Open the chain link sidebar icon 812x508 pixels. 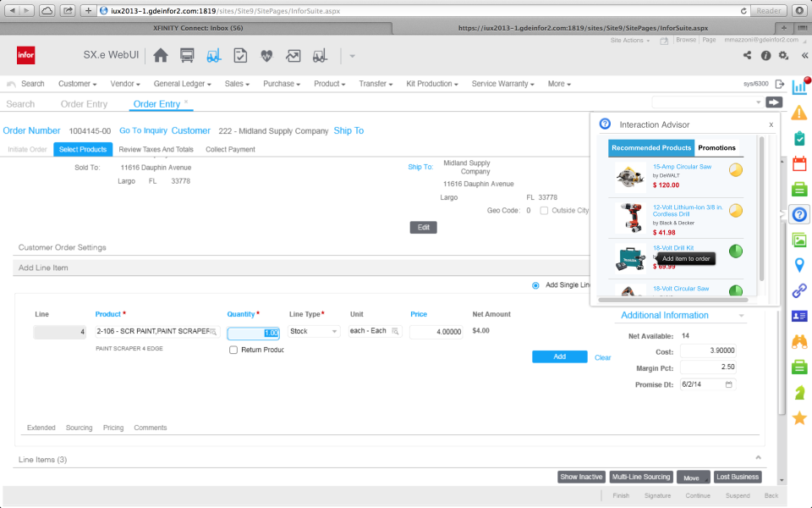[x=799, y=290]
